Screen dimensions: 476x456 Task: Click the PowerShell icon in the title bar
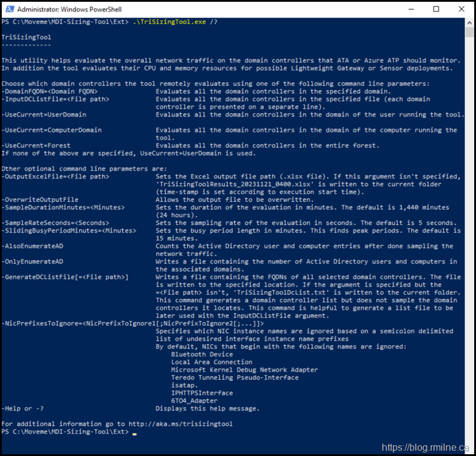[x=9, y=9]
